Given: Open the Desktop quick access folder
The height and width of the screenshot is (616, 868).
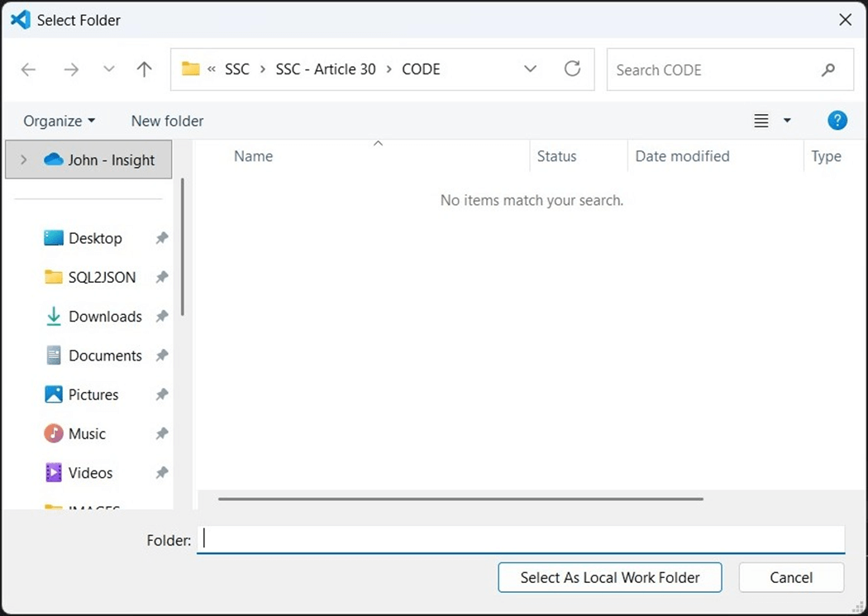Looking at the screenshot, I should (95, 238).
